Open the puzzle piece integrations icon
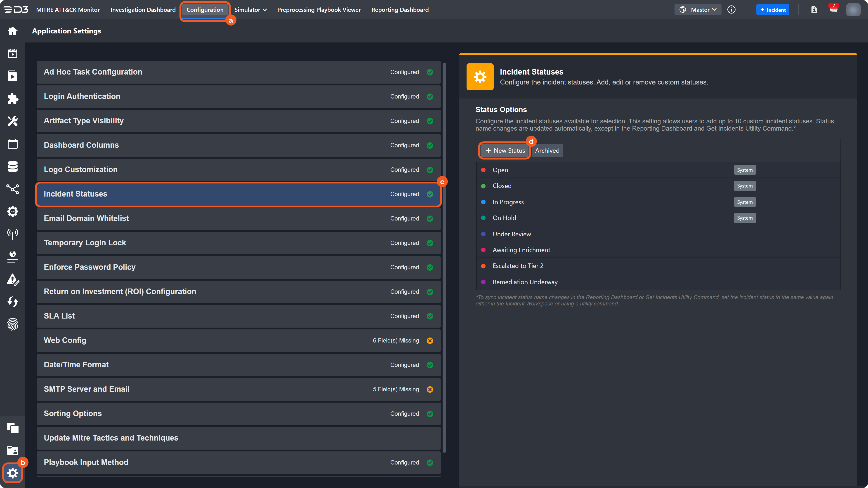This screenshot has height=488, width=868. [x=12, y=99]
